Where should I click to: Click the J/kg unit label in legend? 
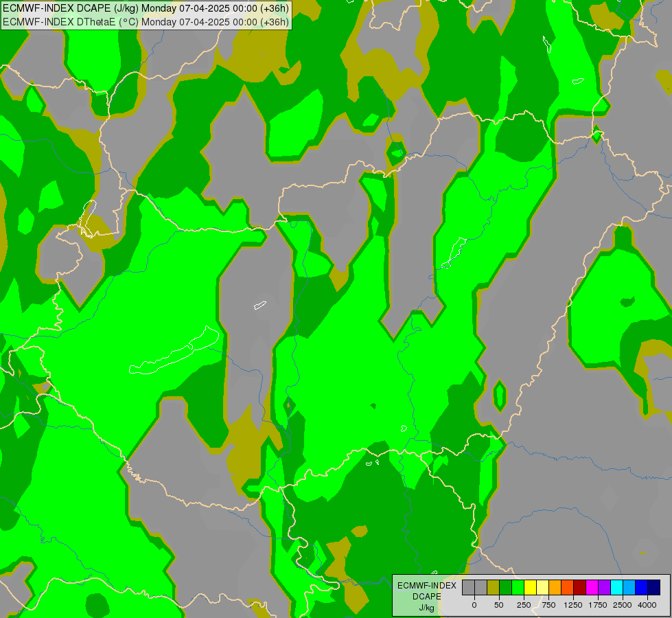[x=426, y=608]
